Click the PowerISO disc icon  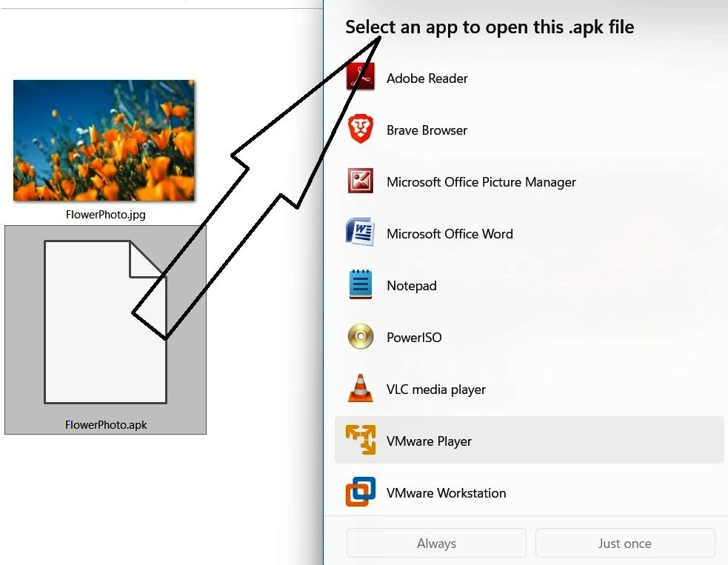point(360,337)
